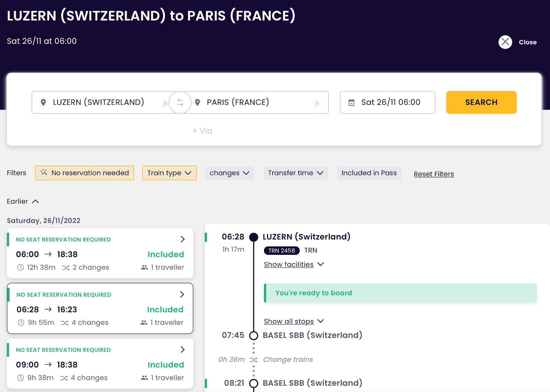The width and height of the screenshot is (550, 392).
Task: Open the Transfer time dropdown
Action: [x=295, y=173]
